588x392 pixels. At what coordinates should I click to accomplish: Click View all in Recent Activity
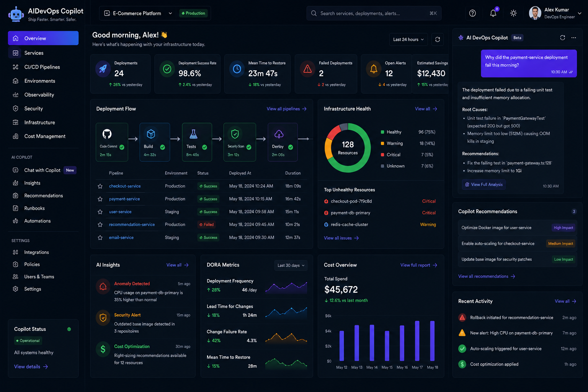point(566,302)
